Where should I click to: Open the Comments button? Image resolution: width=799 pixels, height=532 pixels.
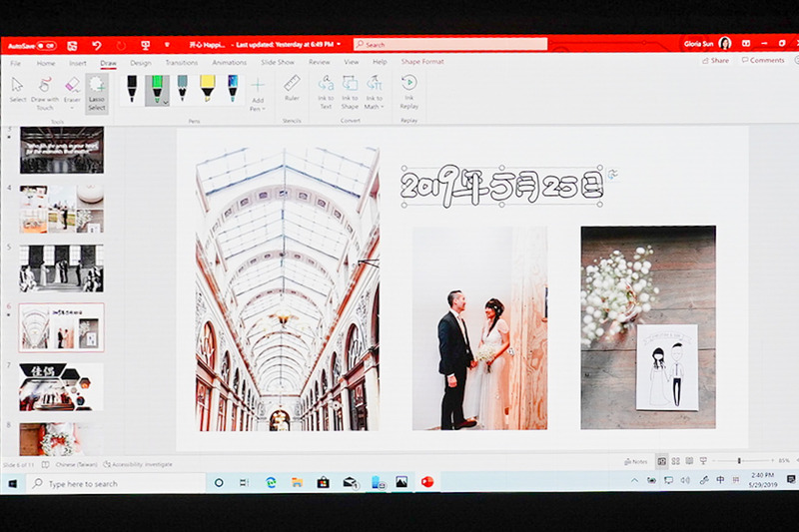pos(763,60)
